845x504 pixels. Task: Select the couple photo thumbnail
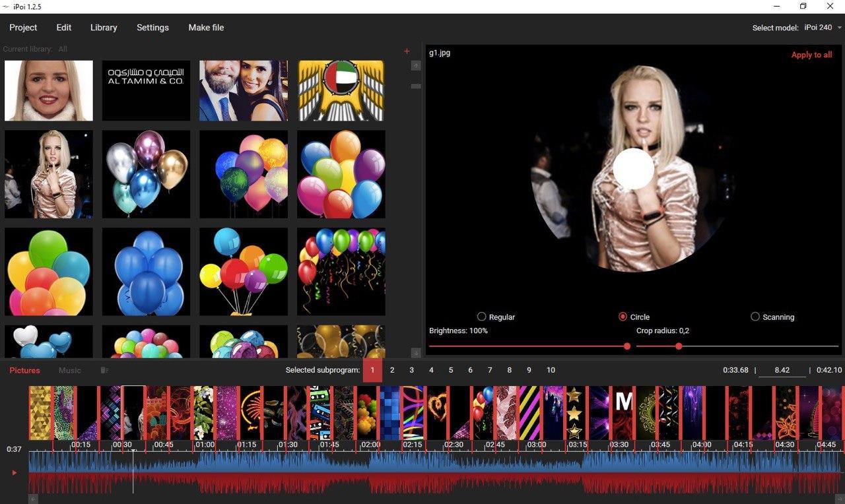pos(244,90)
